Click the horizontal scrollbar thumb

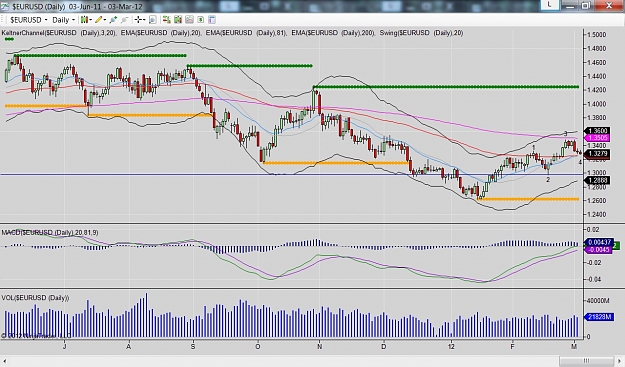coord(586,361)
